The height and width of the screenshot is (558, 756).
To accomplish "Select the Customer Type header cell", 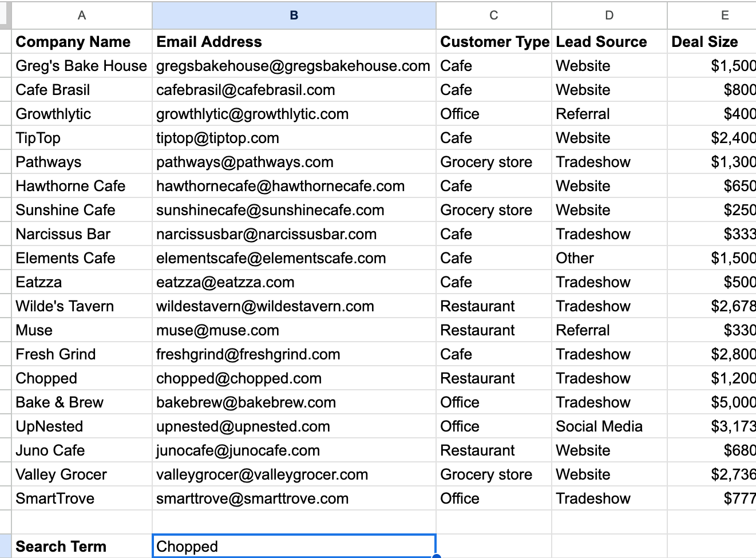I will 493,41.
